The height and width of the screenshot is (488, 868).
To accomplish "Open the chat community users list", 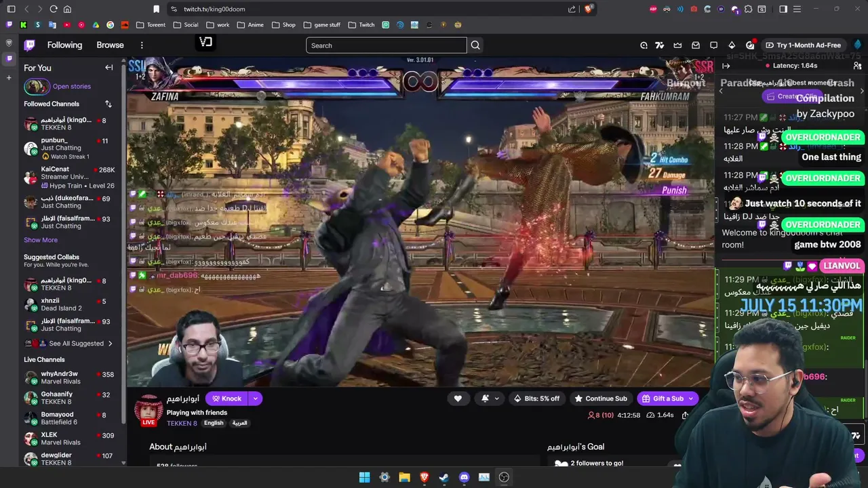I will 858,66.
